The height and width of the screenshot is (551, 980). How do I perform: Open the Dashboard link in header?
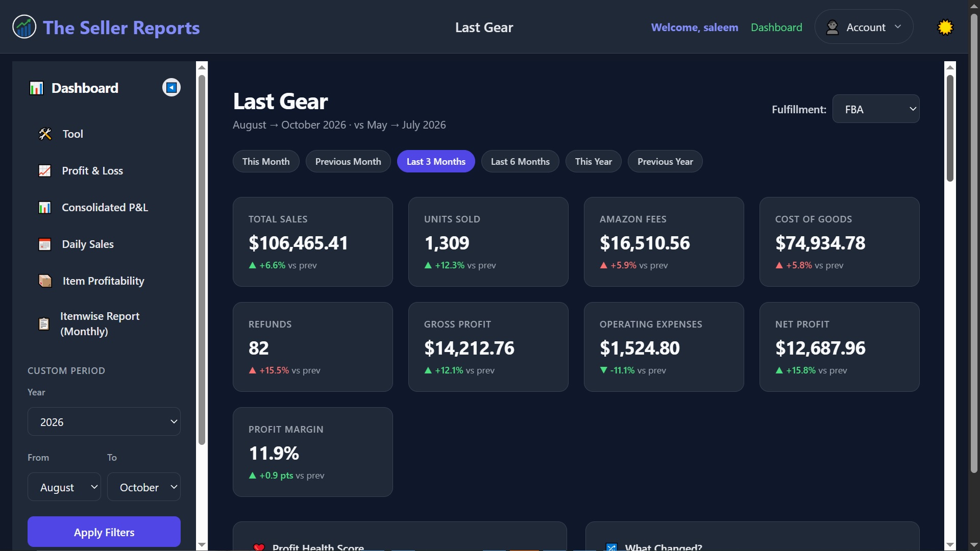(x=776, y=27)
